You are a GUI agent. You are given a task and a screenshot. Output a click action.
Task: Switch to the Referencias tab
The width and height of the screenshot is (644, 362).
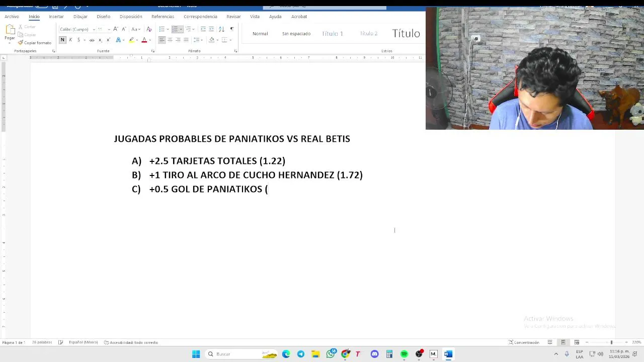click(163, 17)
